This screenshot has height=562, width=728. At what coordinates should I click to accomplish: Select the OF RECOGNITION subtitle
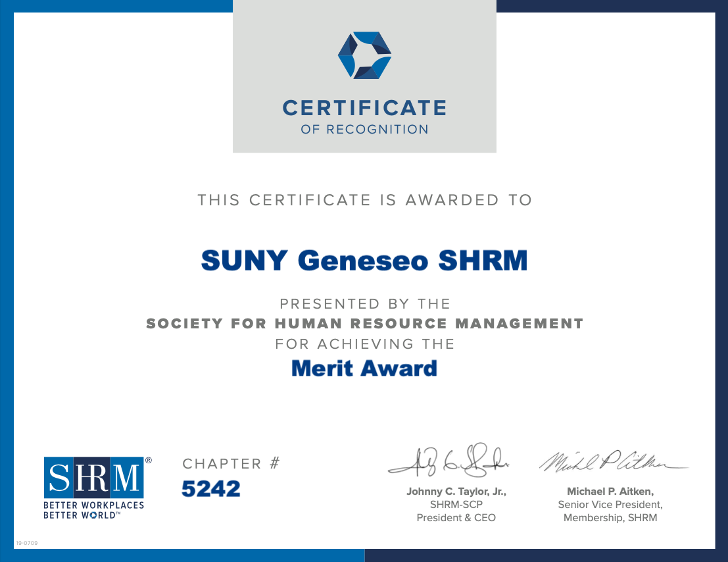tap(364, 128)
